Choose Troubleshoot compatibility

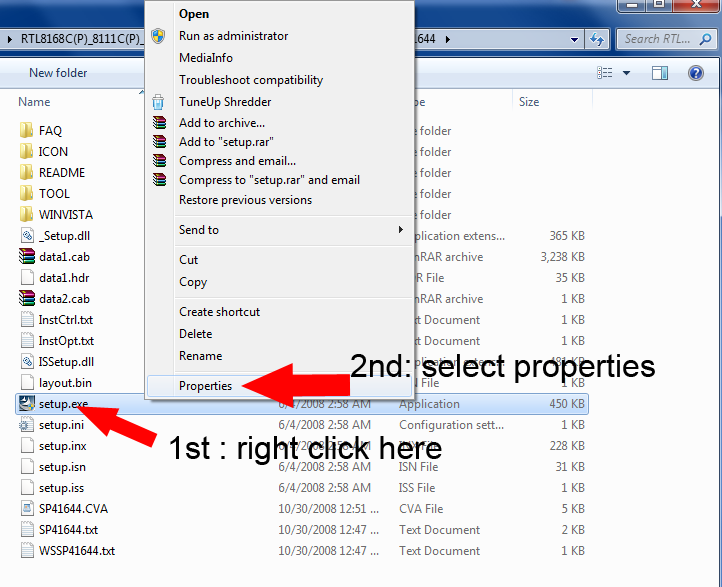pyautogui.click(x=251, y=80)
